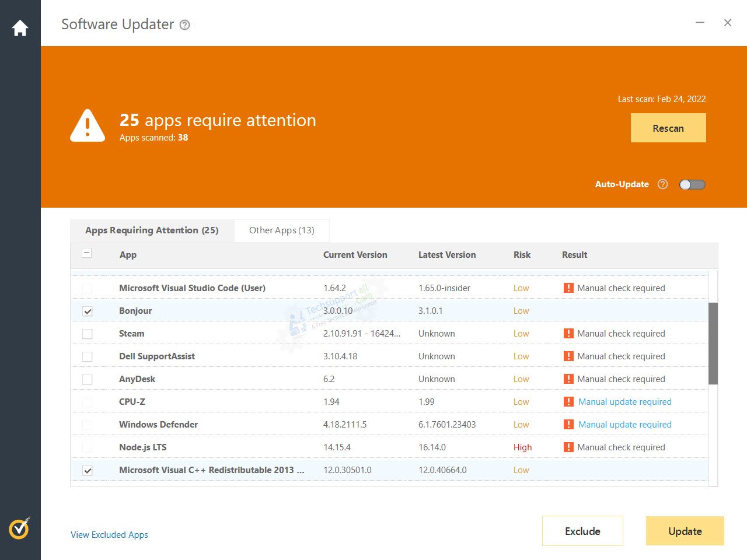This screenshot has width=747, height=560.
Task: Switch to Apps Requiring Attention tab
Action: (152, 230)
